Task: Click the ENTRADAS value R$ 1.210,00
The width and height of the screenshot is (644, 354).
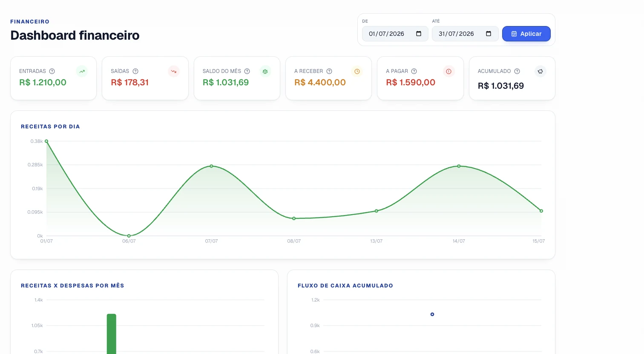Action: pos(43,82)
